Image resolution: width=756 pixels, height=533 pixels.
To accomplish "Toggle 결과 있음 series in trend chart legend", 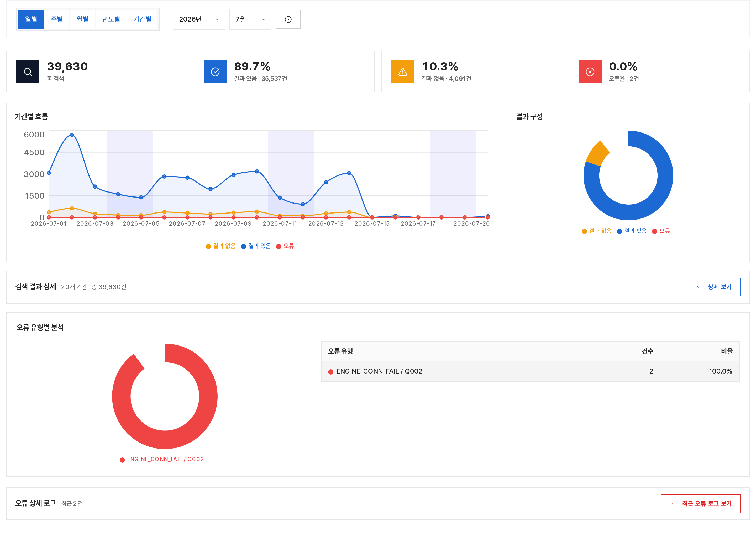I will tap(256, 246).
